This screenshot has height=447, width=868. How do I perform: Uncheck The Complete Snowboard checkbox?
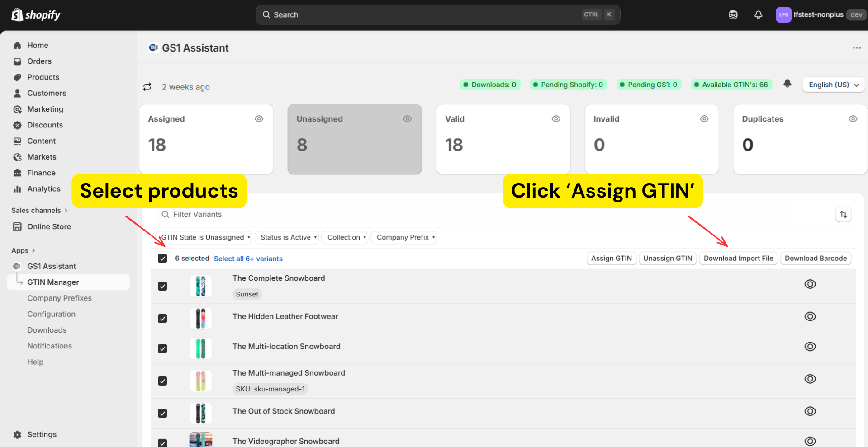(x=162, y=287)
